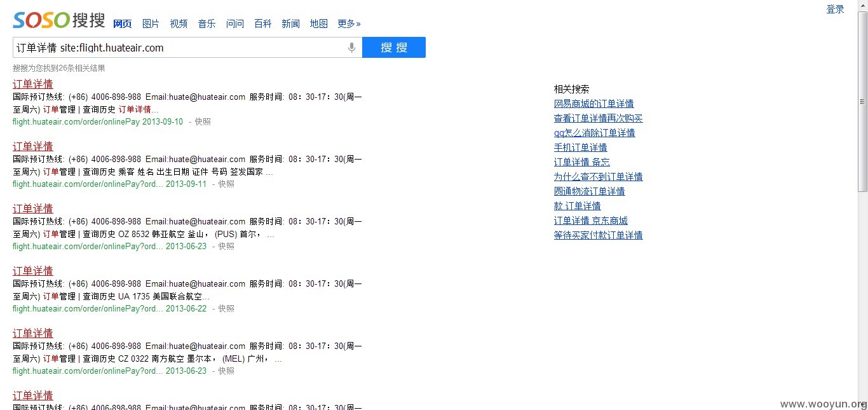The height and width of the screenshot is (410, 868).
Task: Click related search 查看订单详情再次购买
Action: click(x=599, y=118)
